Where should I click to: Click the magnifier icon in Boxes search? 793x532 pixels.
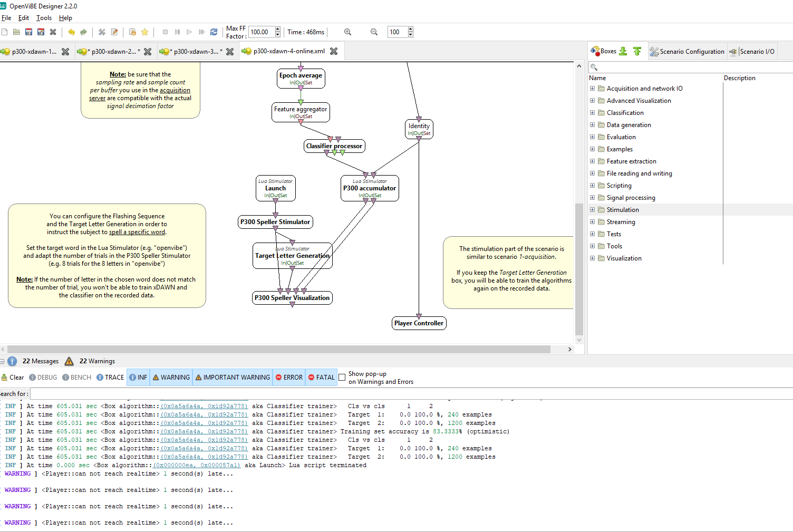tap(594, 67)
